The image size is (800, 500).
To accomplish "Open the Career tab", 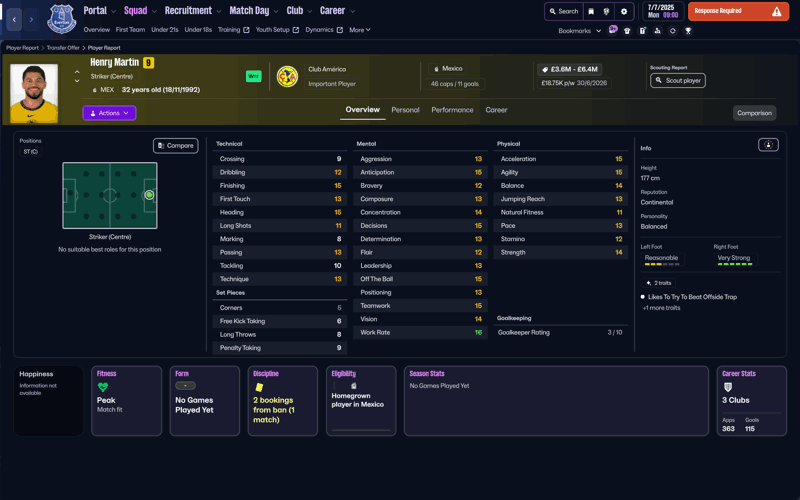I will (x=496, y=110).
